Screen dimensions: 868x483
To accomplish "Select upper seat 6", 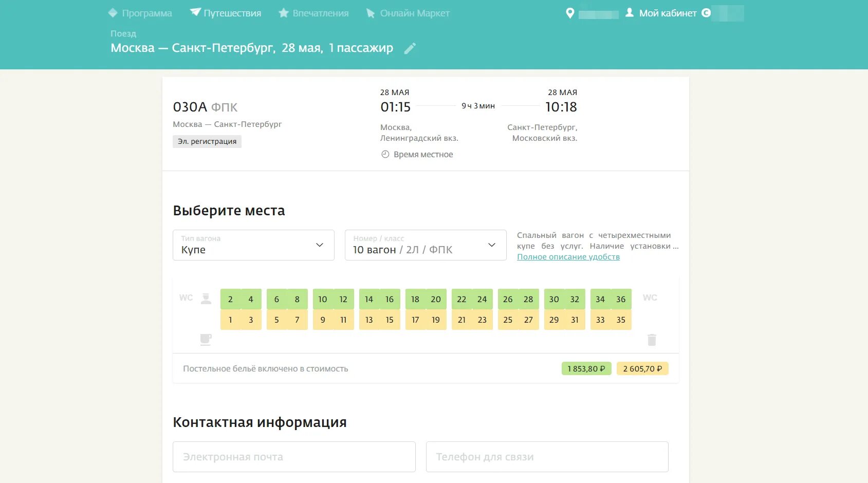I will point(276,299).
